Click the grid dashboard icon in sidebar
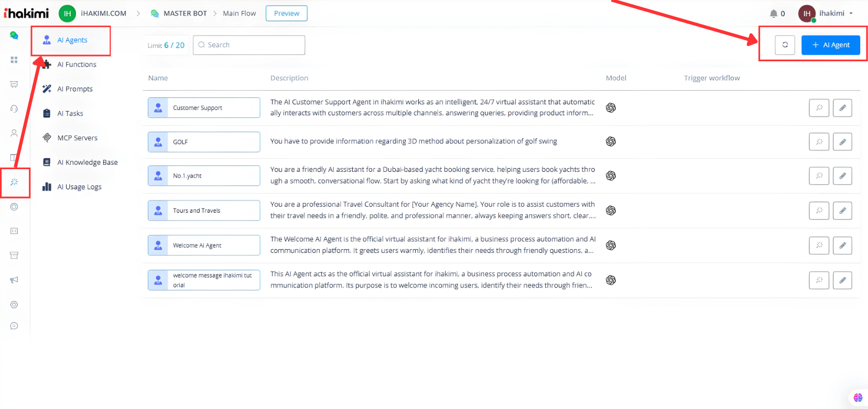The image size is (868, 409). (x=14, y=60)
